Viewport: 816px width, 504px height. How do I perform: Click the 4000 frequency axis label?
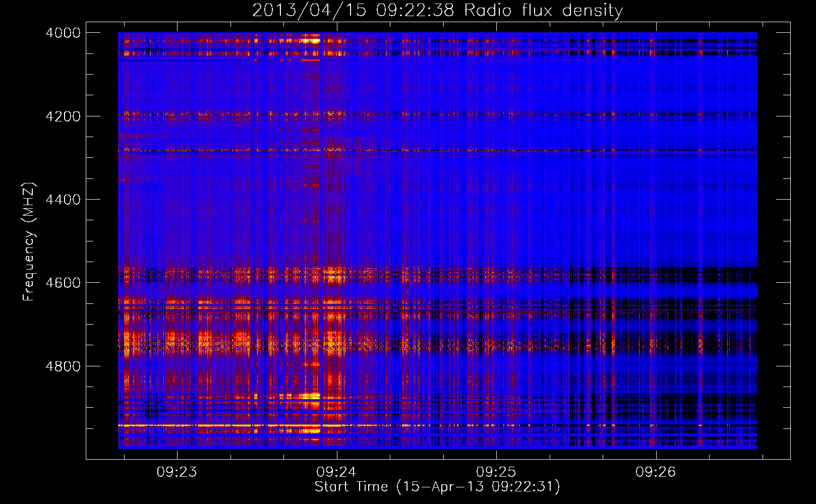63,33
